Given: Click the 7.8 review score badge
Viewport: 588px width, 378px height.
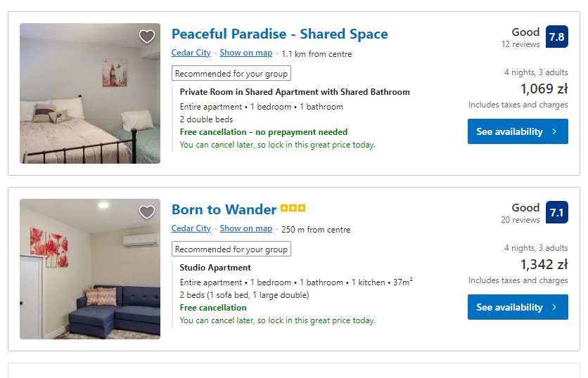Looking at the screenshot, I should [x=556, y=37].
